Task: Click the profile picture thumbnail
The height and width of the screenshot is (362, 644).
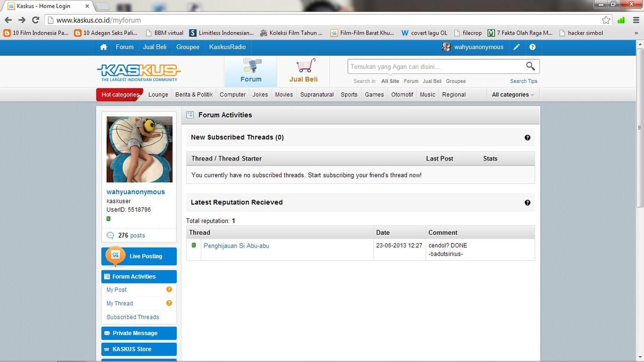Action: coord(139,149)
